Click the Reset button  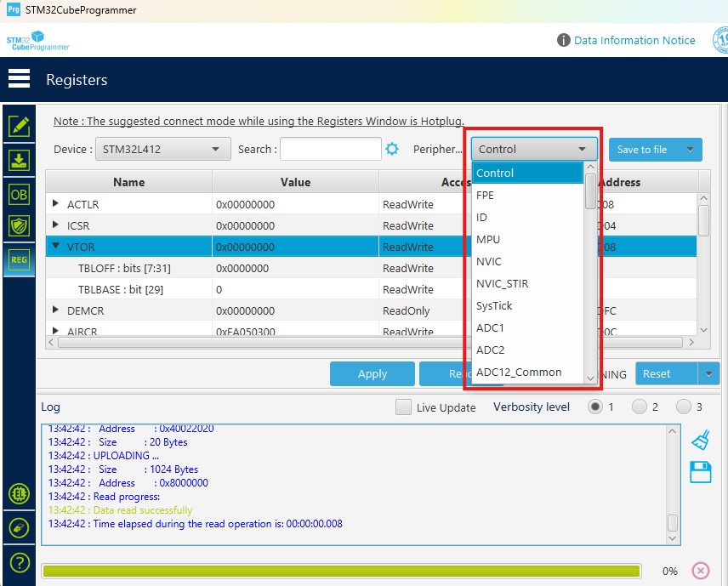[667, 373]
